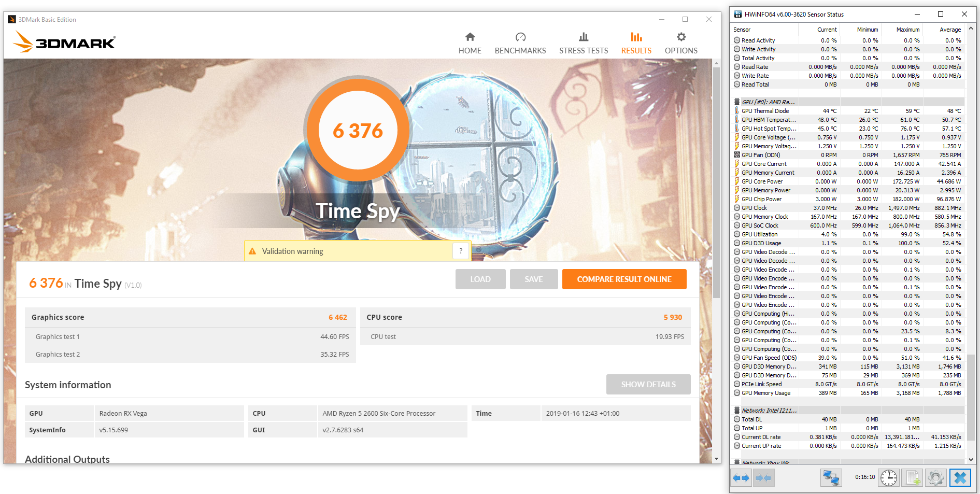Click the Maximum column header in HWiNFO
The image size is (980, 494).
(x=902, y=30)
